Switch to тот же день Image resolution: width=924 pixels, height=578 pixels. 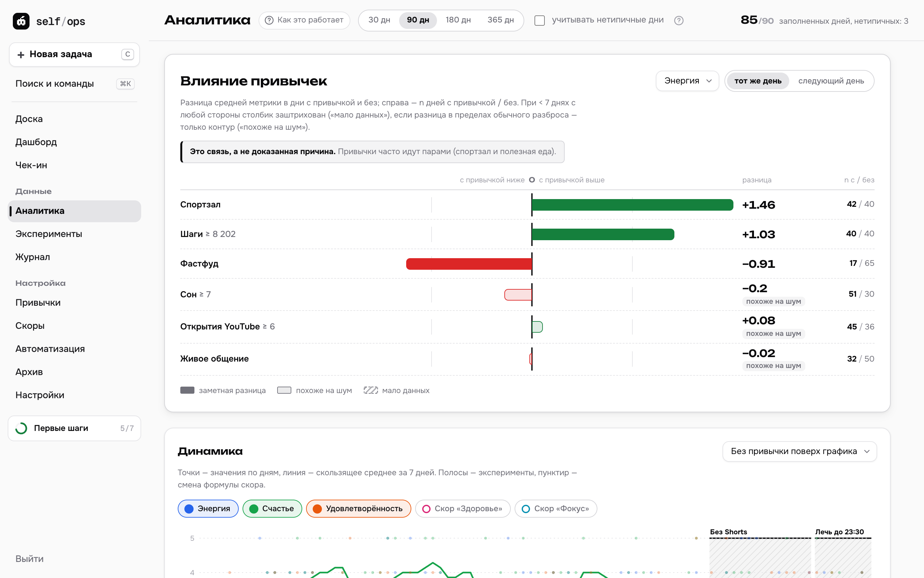[x=757, y=81]
